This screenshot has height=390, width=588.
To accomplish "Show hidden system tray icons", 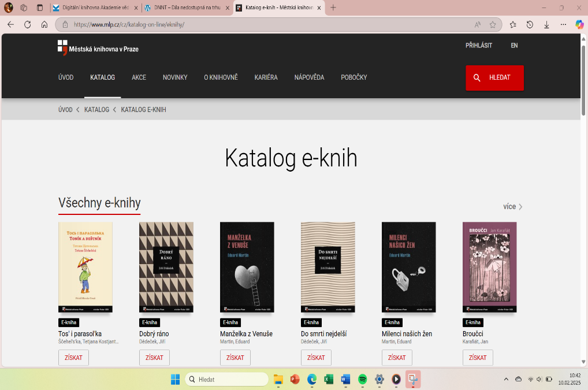I will click(x=506, y=379).
